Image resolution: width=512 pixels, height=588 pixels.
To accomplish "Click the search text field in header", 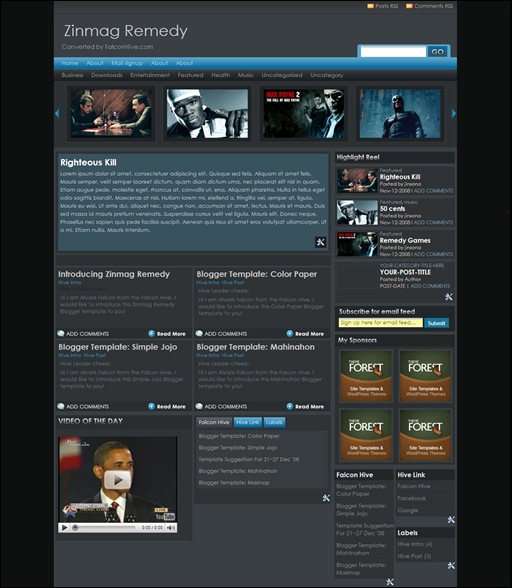I will click(x=393, y=52).
